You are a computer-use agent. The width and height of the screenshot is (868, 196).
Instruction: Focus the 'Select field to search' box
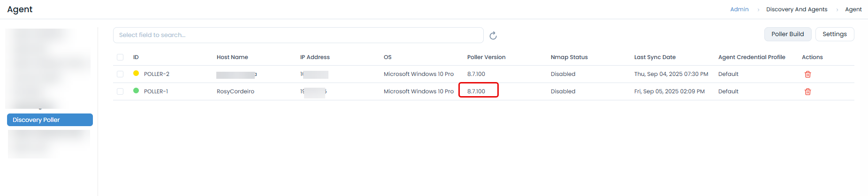pyautogui.click(x=298, y=35)
